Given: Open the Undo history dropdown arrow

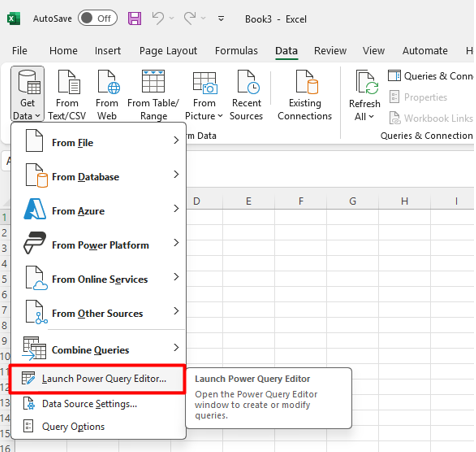Looking at the screenshot, I should tap(172, 18).
